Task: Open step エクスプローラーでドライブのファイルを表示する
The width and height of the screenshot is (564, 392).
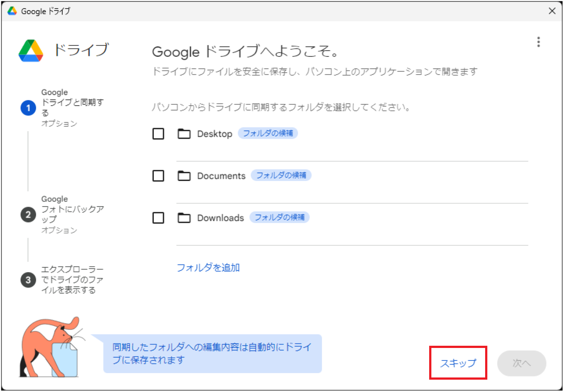Action: pos(73,280)
